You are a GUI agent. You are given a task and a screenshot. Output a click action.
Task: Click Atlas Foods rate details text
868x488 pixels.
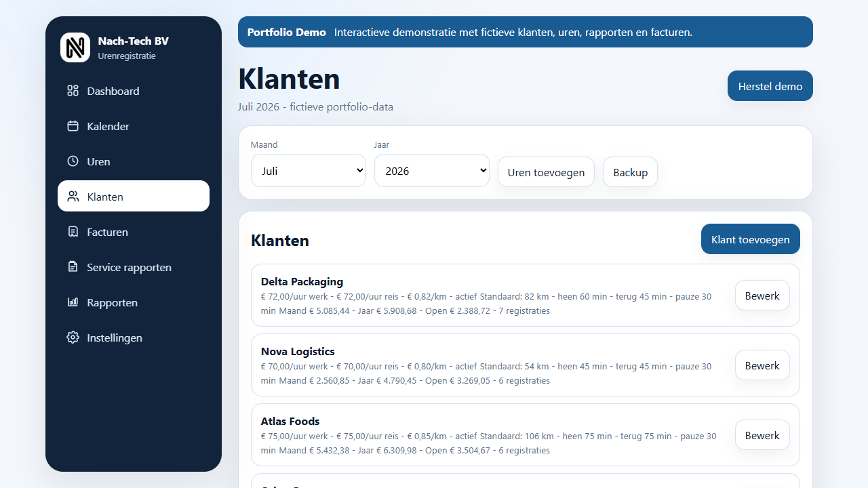coord(488,443)
